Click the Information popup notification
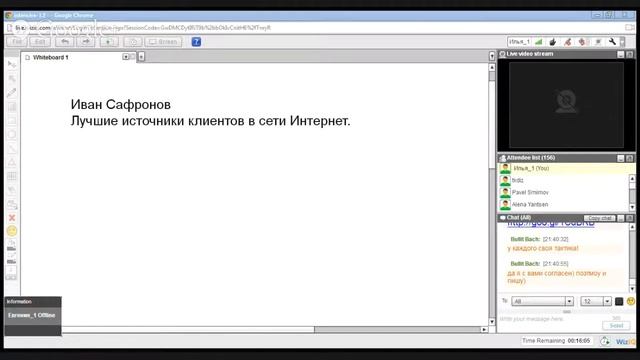This screenshot has width=640, height=360. [x=33, y=316]
